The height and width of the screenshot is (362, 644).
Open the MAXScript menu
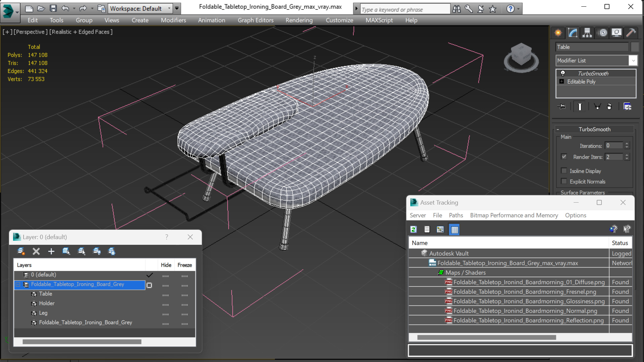tap(379, 20)
